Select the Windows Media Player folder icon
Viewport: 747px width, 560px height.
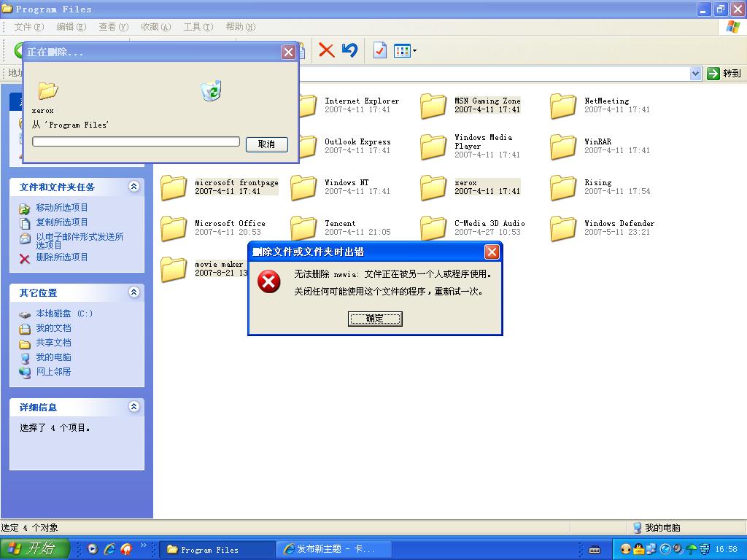click(x=433, y=146)
